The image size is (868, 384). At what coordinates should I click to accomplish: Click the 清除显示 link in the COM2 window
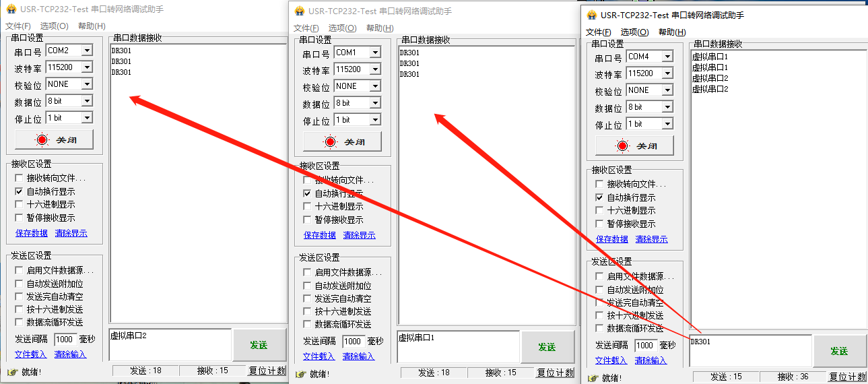71,233
